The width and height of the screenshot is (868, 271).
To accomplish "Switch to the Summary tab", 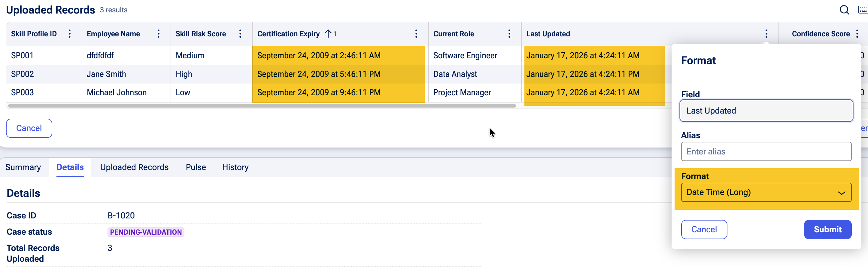I will pos(23,167).
